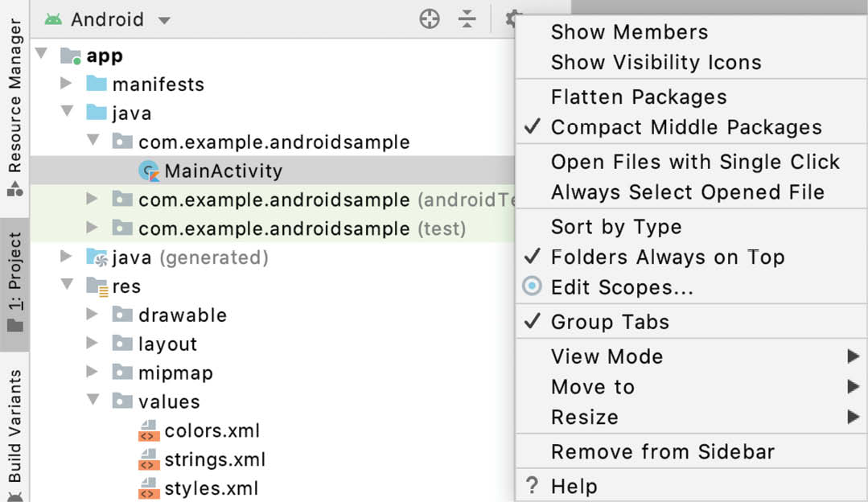Open the Resource Manager side tab

[x=15, y=107]
